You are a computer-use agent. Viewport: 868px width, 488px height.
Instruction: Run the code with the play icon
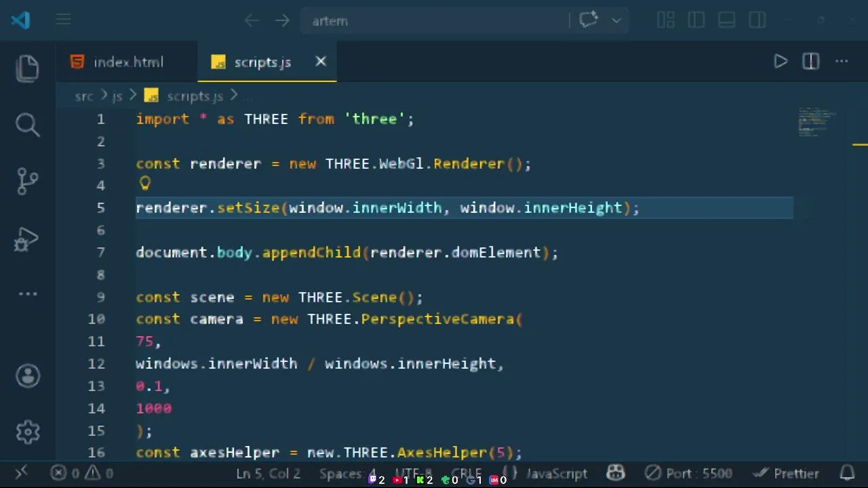(x=781, y=62)
